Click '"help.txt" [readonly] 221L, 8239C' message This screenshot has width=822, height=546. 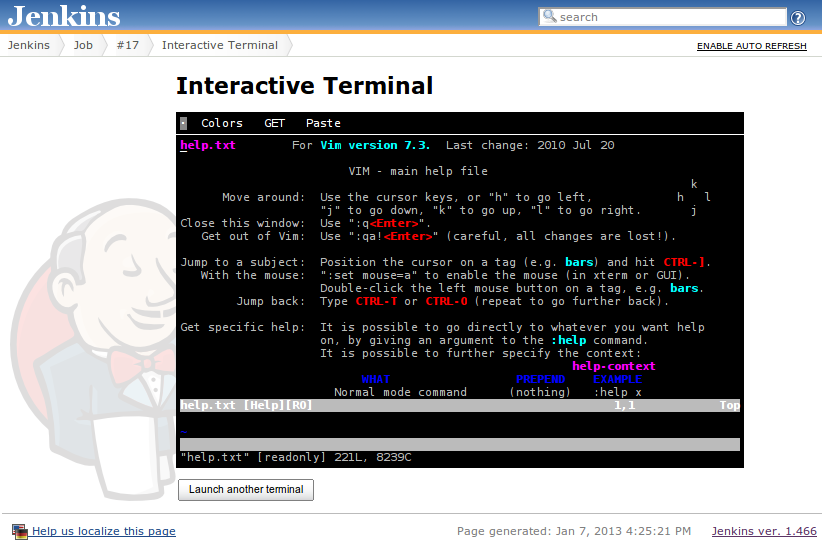pos(296,457)
